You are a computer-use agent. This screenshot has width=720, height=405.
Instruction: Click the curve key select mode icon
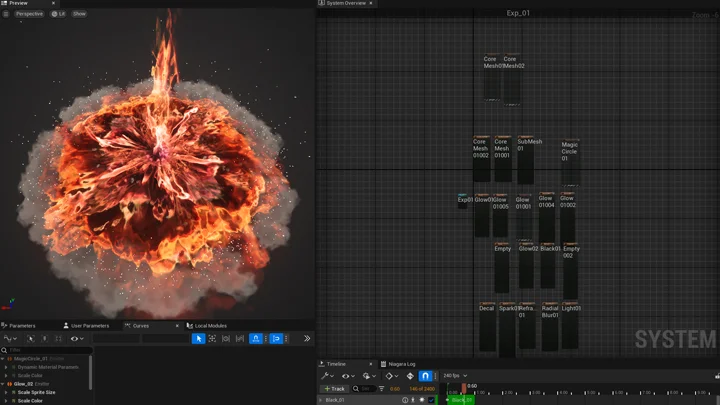[x=31, y=338]
